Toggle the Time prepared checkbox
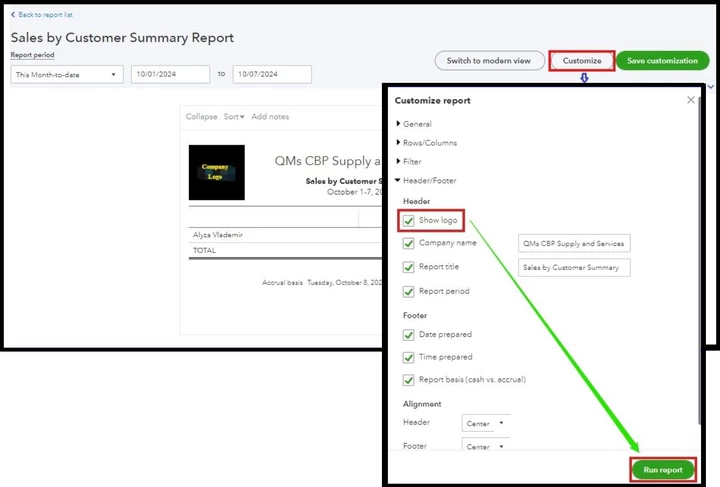The width and height of the screenshot is (720, 487). tap(409, 357)
